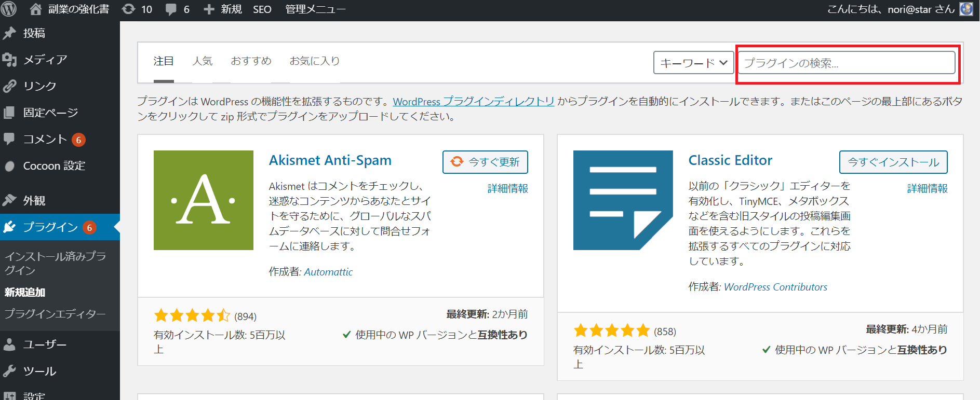Click the comment bubble icon beside コメント

point(9,139)
